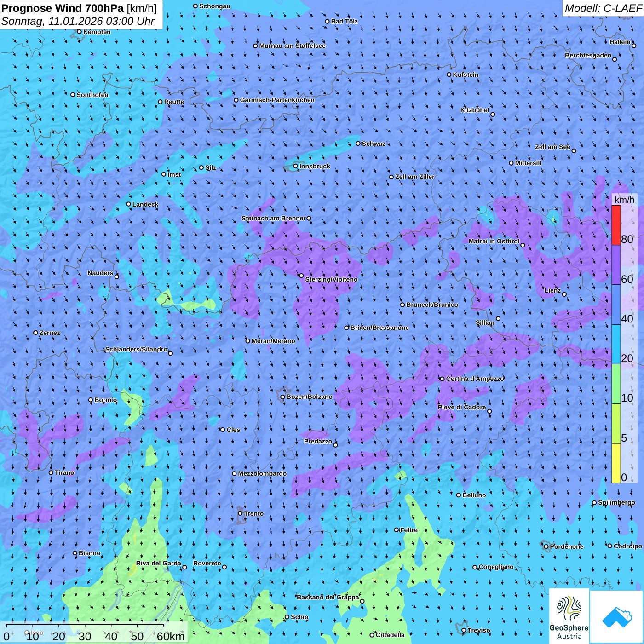The height and width of the screenshot is (644, 644).
Task: Click the Conegliano town label
Action: coord(496,567)
